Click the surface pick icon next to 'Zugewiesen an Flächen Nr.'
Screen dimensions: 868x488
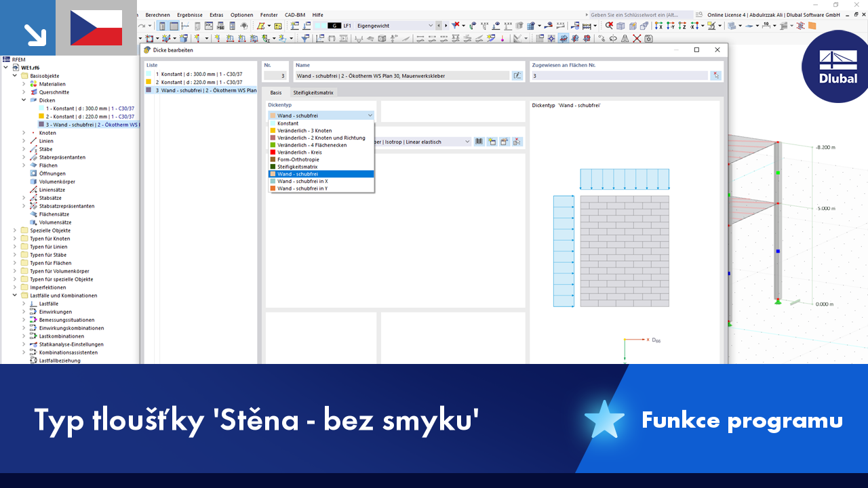coord(716,75)
